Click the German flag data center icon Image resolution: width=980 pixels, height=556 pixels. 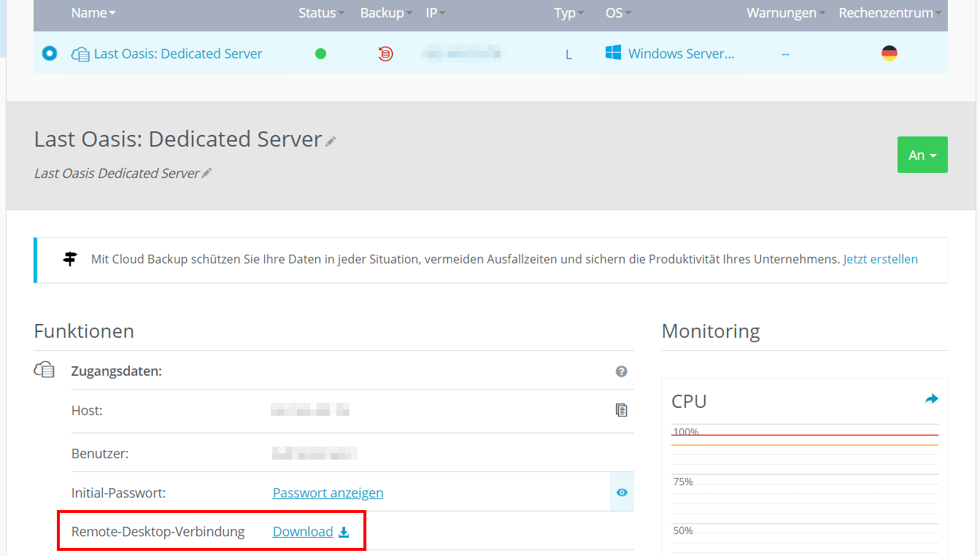pyautogui.click(x=889, y=53)
